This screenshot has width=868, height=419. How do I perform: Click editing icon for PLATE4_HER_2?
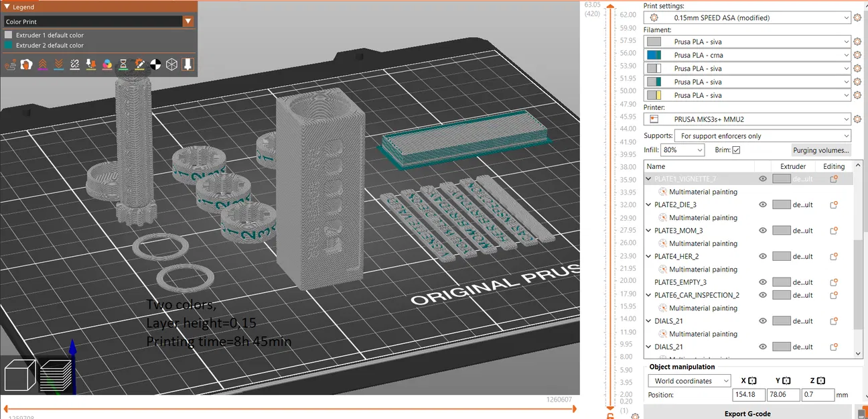tap(834, 257)
